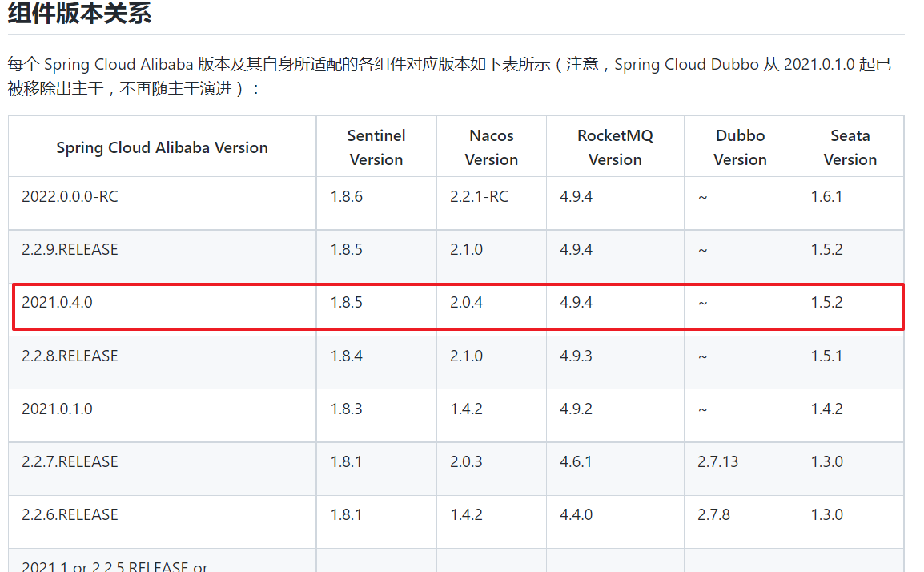This screenshot has width=924, height=572.
Task: Click the Seata Version column header
Action: click(850, 147)
